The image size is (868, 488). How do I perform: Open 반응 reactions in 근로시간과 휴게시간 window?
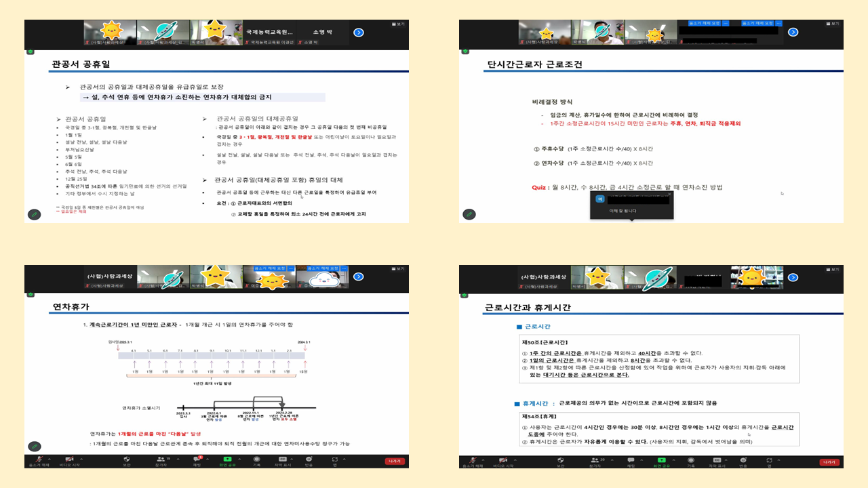pyautogui.click(x=743, y=460)
